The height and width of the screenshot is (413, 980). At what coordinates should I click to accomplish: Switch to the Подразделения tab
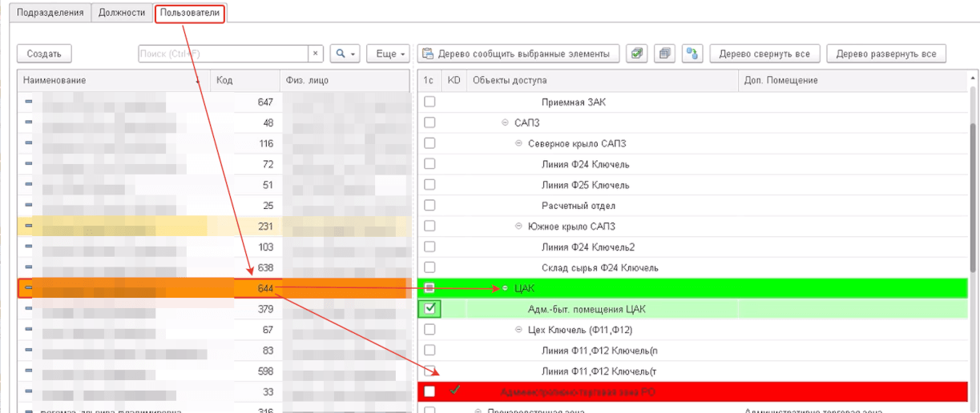tap(50, 13)
